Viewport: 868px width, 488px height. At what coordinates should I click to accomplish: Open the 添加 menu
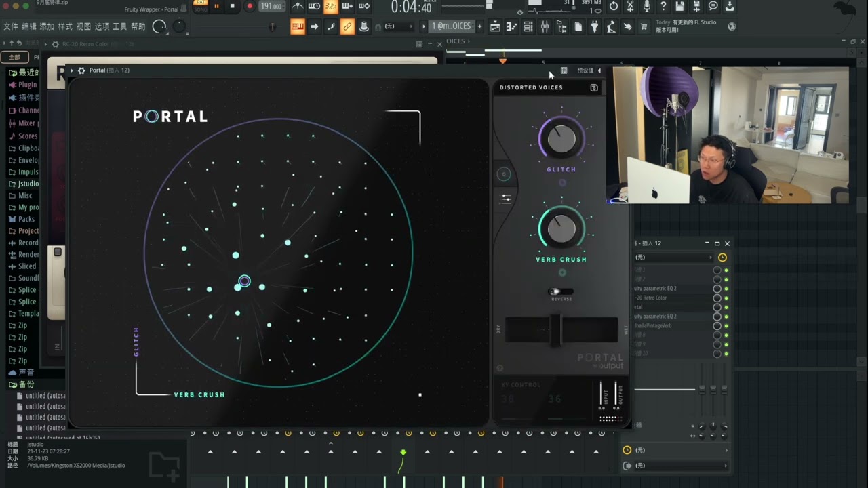click(x=47, y=26)
